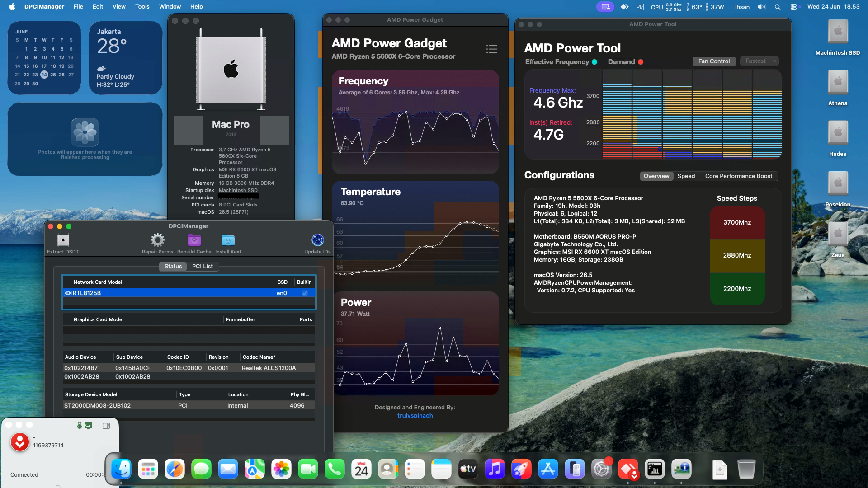This screenshot has width=868, height=488.
Task: Click Ihsan user name in menu bar
Action: pyautogui.click(x=742, y=7)
